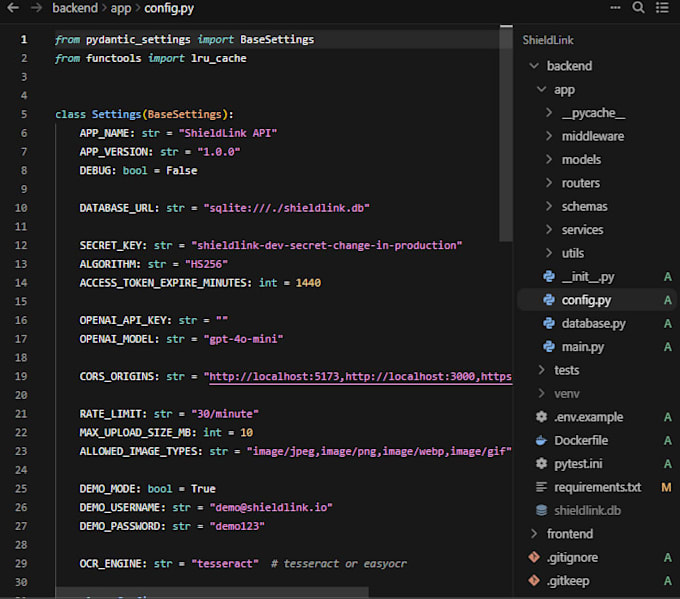
Task: Click the config.py breadcrumb segment
Action: (169, 8)
